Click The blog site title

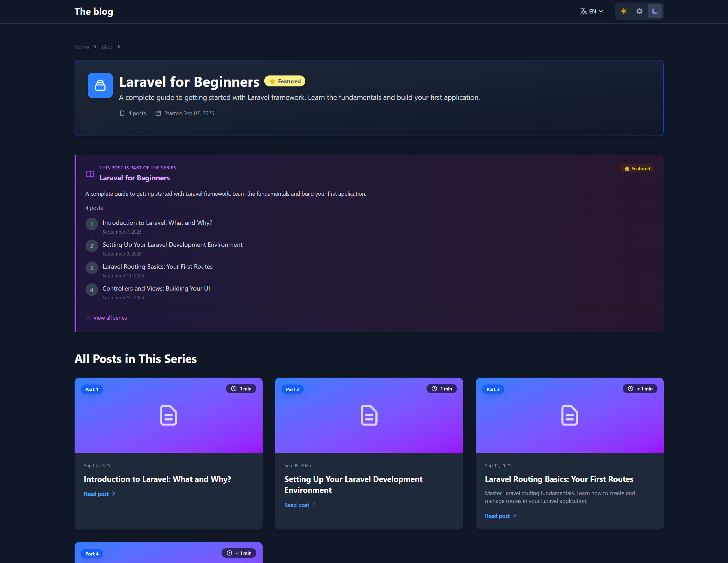94,11
